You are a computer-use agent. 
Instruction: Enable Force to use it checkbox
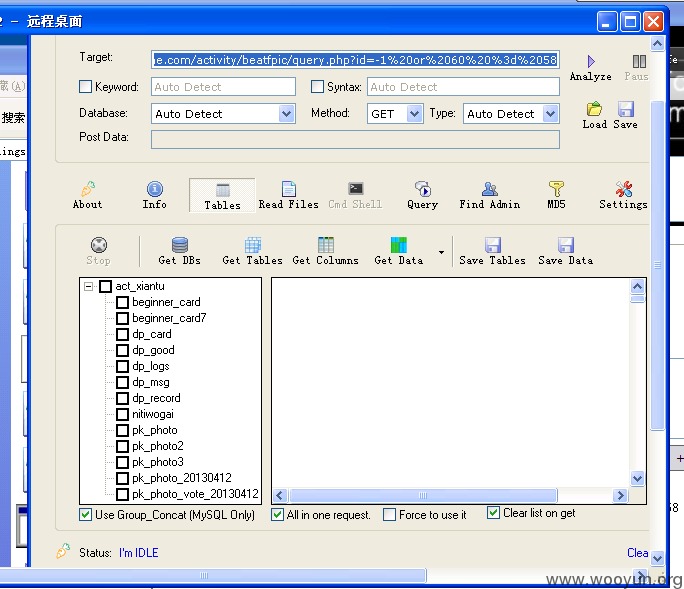click(x=389, y=514)
